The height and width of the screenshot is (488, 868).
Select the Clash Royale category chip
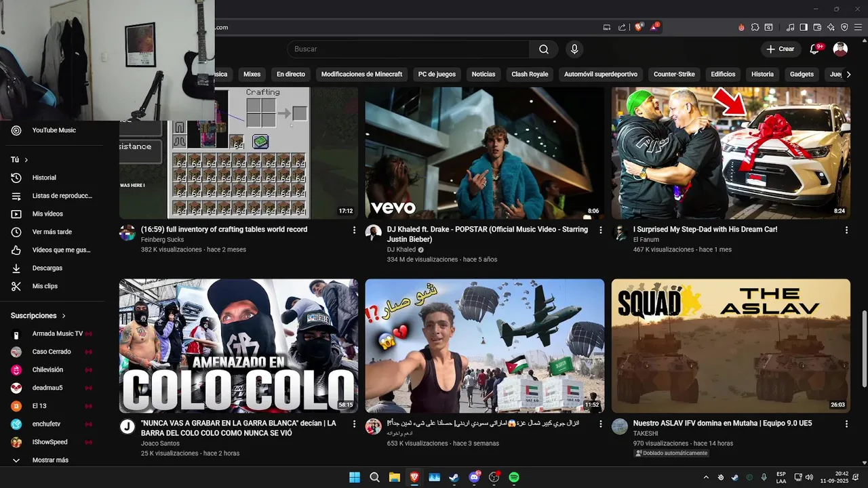[x=530, y=75]
